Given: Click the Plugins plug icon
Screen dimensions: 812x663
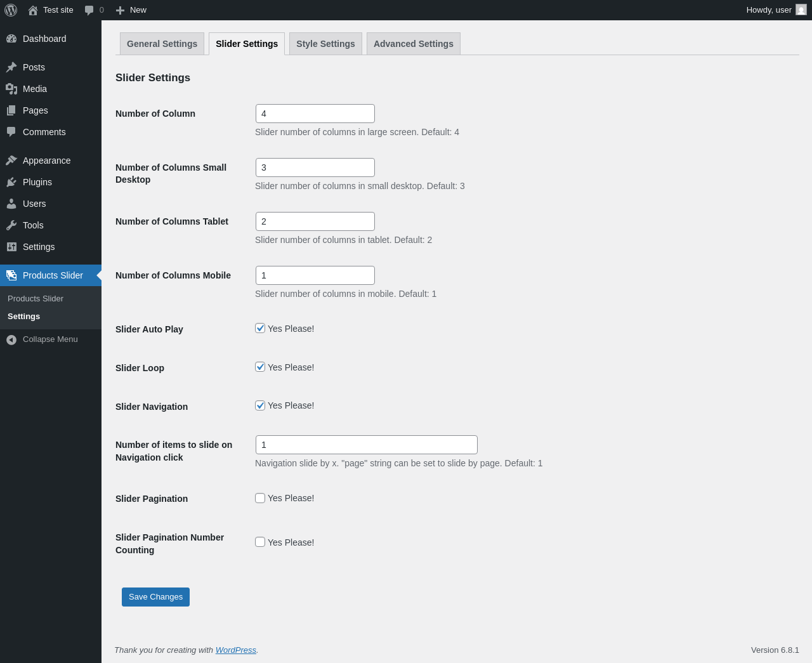Looking at the screenshot, I should [11, 182].
